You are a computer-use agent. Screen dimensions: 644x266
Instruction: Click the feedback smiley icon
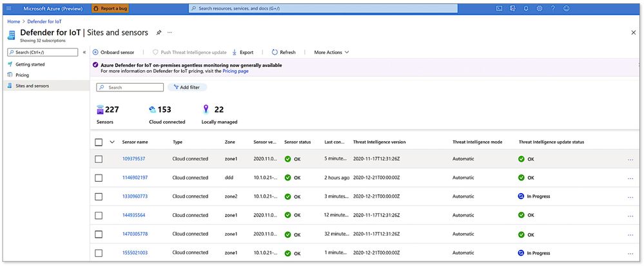[567, 8]
